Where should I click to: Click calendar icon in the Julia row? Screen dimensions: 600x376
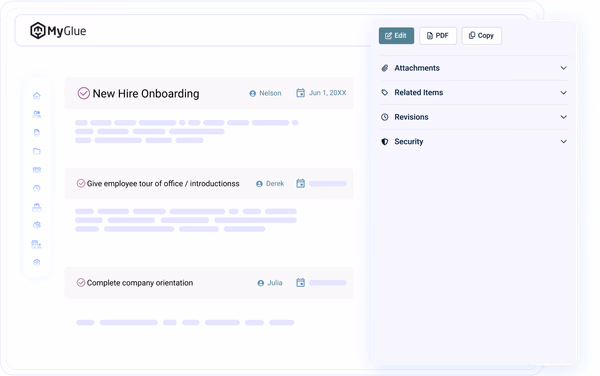tap(301, 283)
